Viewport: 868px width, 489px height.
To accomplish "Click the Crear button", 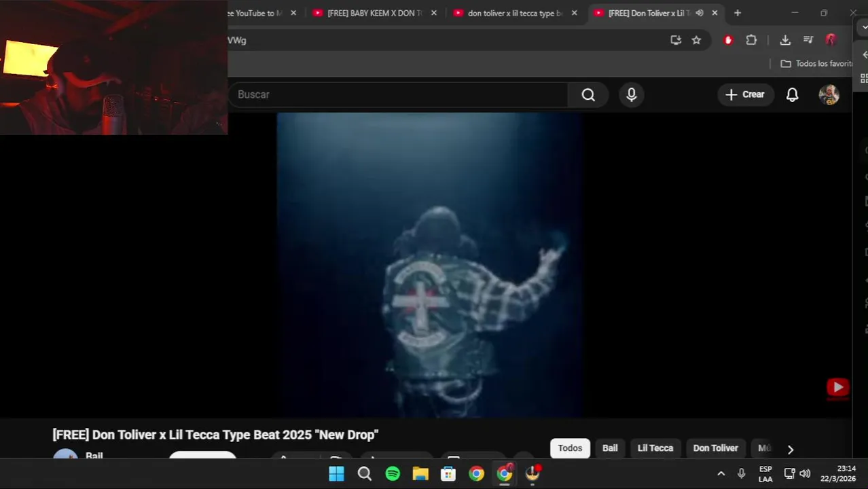I will pos(745,95).
